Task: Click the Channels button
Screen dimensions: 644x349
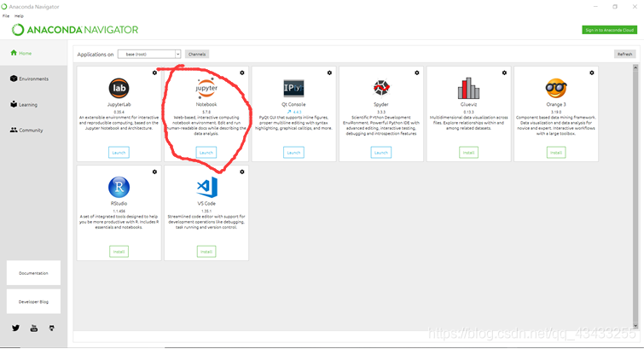Action: (197, 54)
